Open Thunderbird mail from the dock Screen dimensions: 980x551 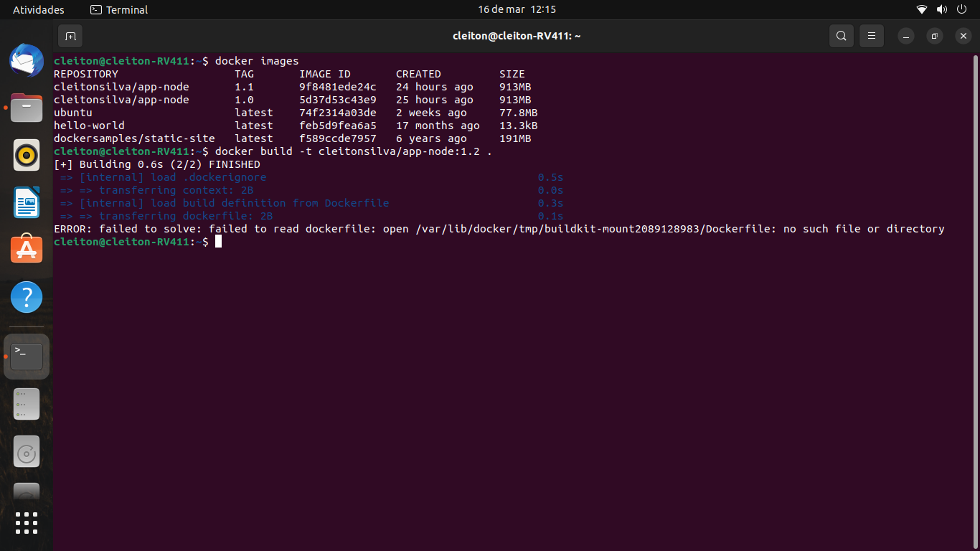(27, 60)
